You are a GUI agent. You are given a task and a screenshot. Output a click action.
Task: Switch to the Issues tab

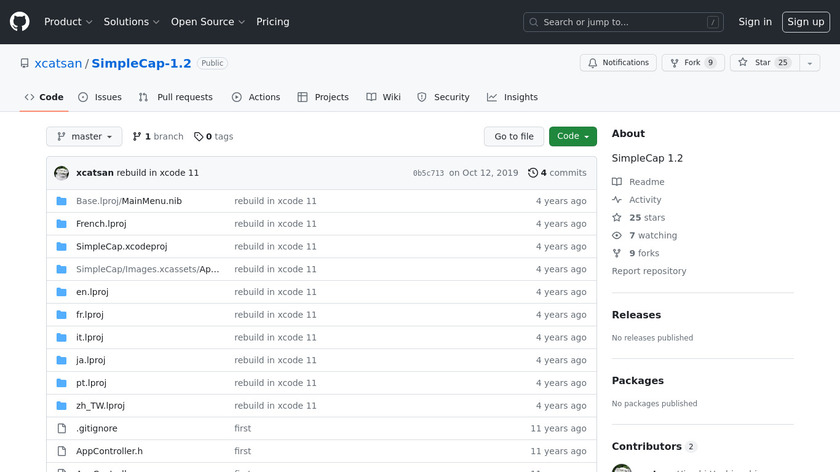[x=100, y=97]
